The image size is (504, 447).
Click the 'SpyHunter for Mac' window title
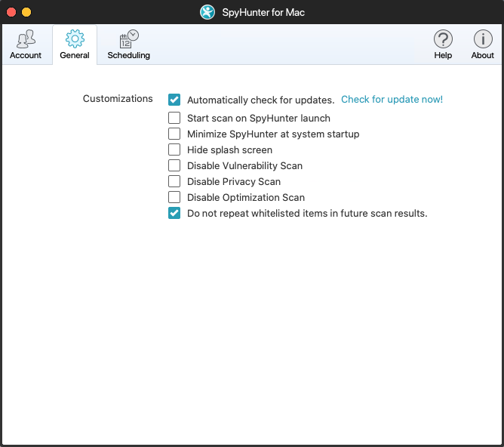pyautogui.click(x=263, y=12)
